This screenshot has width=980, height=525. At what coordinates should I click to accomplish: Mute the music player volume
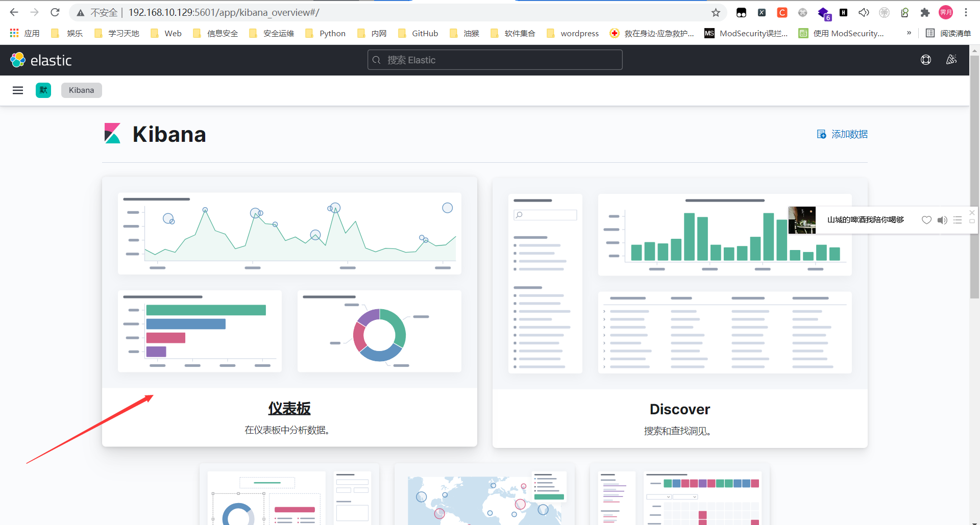coord(942,220)
